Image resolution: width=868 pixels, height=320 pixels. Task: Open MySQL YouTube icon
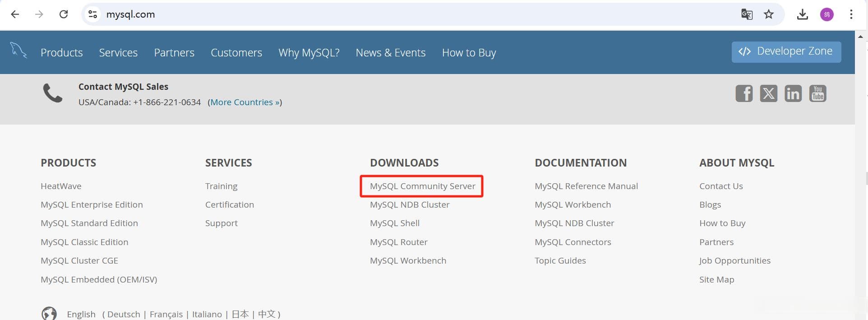pos(817,93)
